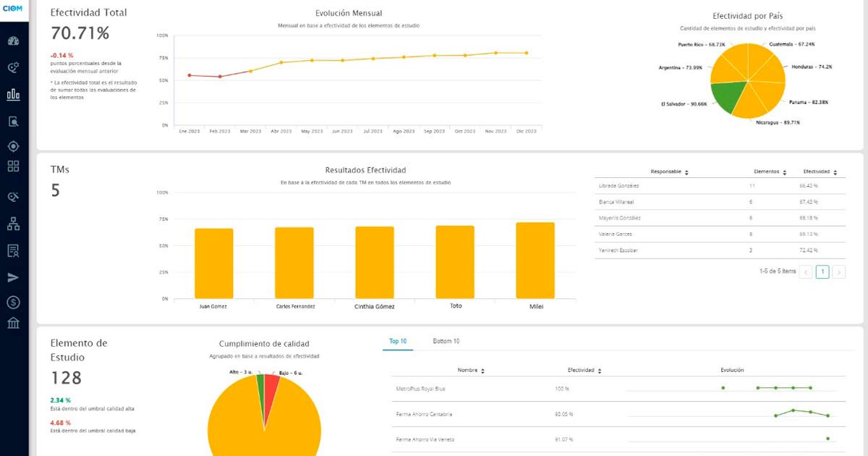Open the bank building sidebar icon

coord(13,323)
